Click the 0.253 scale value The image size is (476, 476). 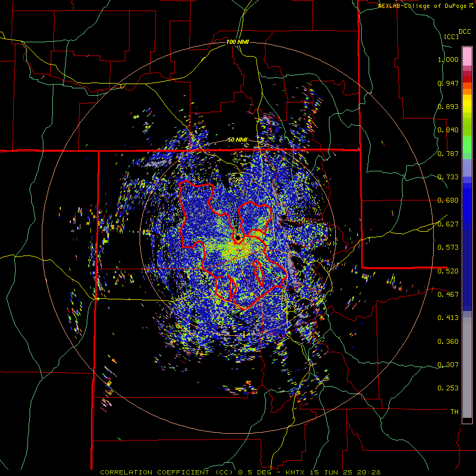tap(448, 388)
